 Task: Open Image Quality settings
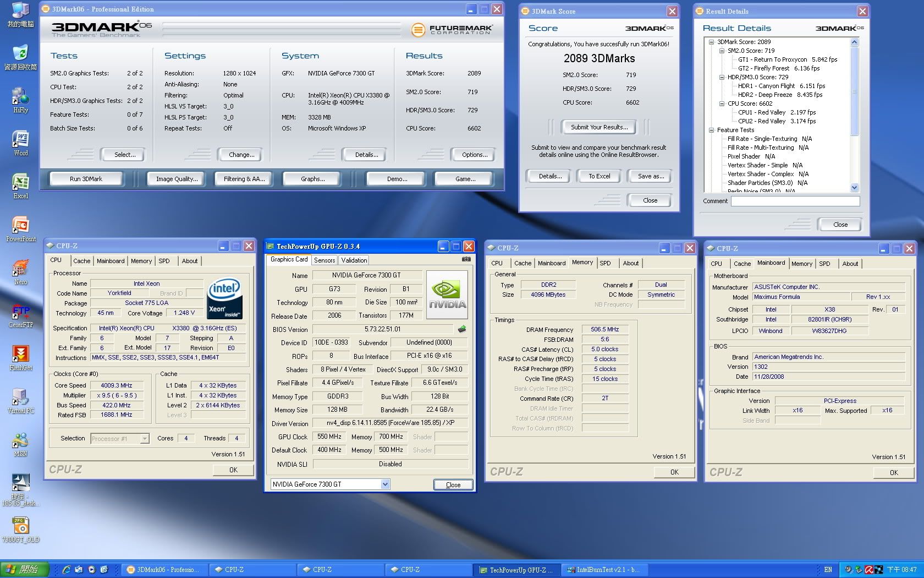click(177, 179)
